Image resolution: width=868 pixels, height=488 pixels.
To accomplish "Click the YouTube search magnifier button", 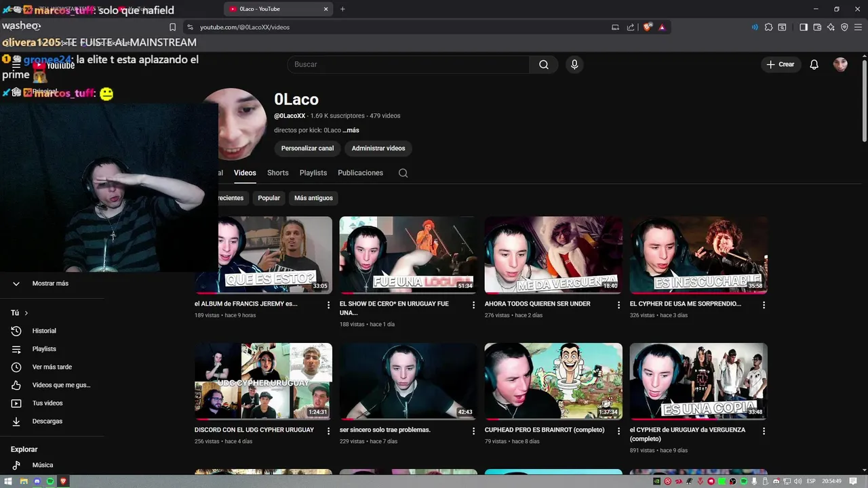I will (x=544, y=64).
